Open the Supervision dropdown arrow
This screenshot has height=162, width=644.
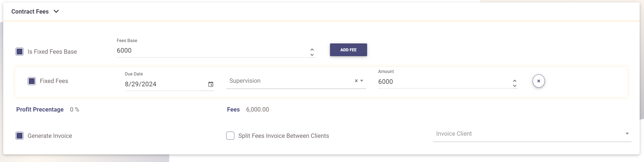coord(362,81)
